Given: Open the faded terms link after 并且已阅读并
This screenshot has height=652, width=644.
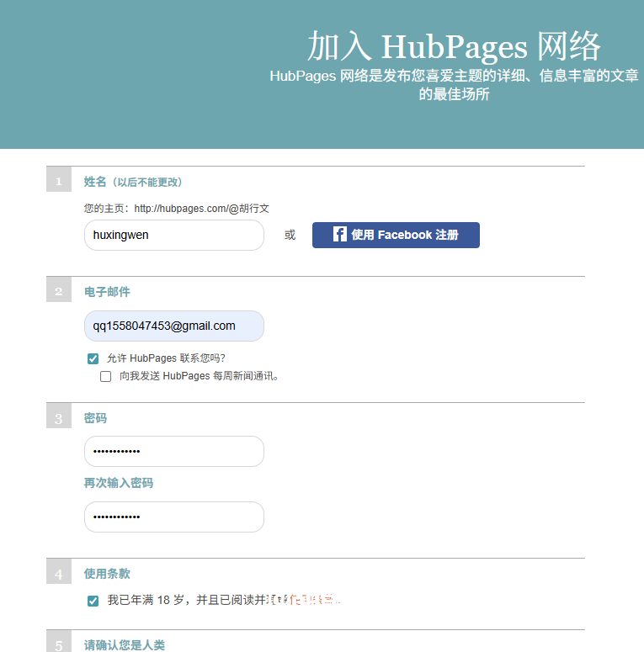Looking at the screenshot, I should (x=303, y=601).
